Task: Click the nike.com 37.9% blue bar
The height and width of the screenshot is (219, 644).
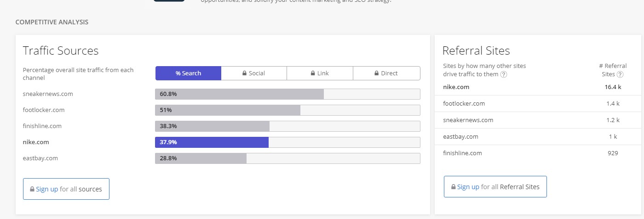Action: click(287, 142)
